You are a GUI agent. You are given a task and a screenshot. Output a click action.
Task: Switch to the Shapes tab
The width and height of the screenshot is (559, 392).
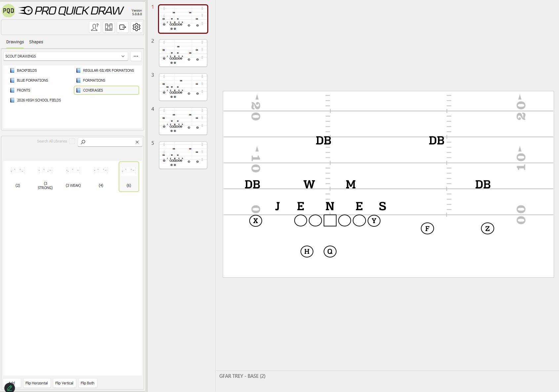coord(36,42)
